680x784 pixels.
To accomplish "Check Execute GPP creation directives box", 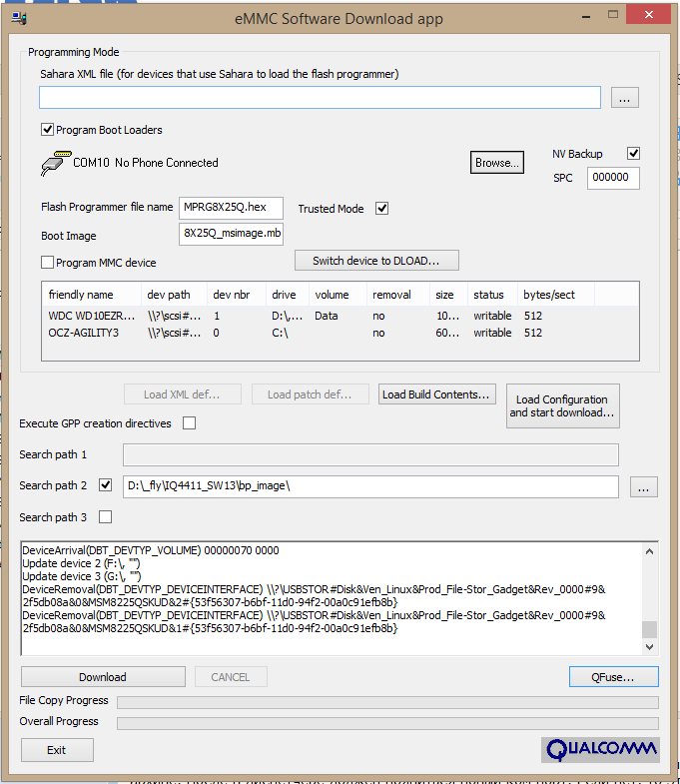I will (189, 423).
